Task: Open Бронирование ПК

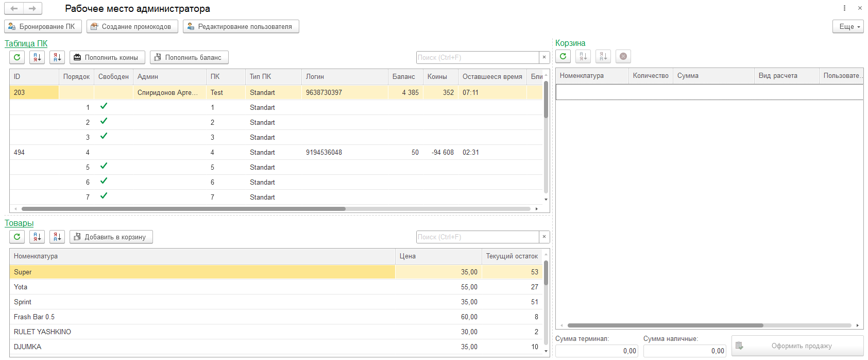Action: tap(43, 26)
